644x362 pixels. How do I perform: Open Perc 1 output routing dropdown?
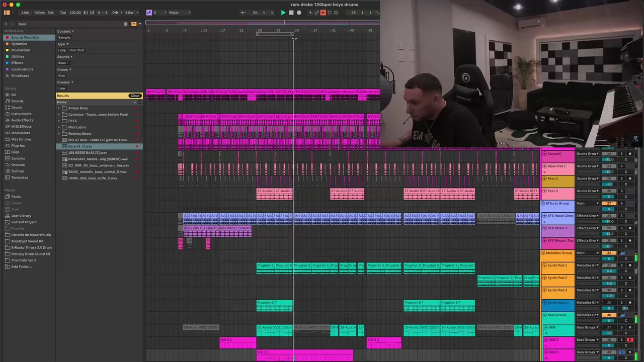(588, 178)
